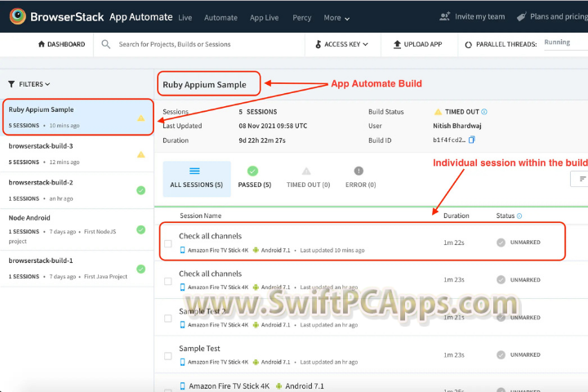Click green check on browserstack-build-2
Screen dimensions: 588x392
pos(141,190)
